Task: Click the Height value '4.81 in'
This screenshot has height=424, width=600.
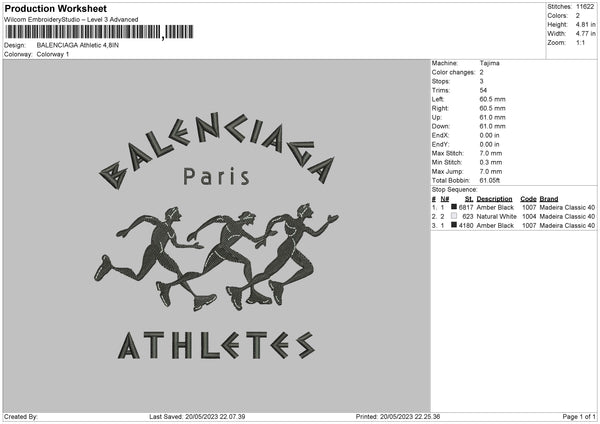Action: coord(585,24)
